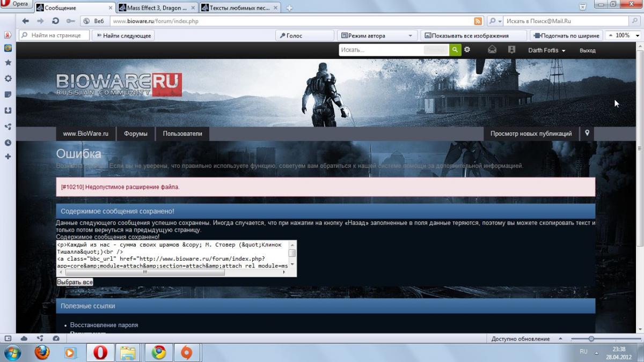Image resolution: width=644 pixels, height=362 pixels.
Task: Launch Firefox from the taskbar
Action: point(42,352)
